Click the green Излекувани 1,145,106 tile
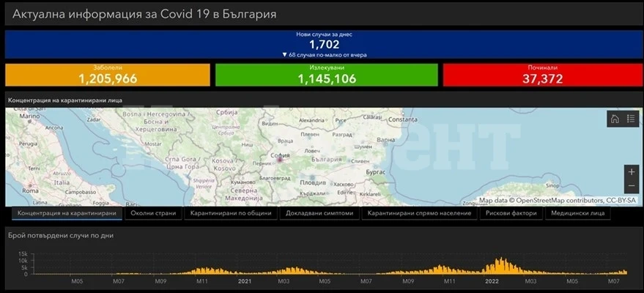644x293 pixels. pos(327,75)
